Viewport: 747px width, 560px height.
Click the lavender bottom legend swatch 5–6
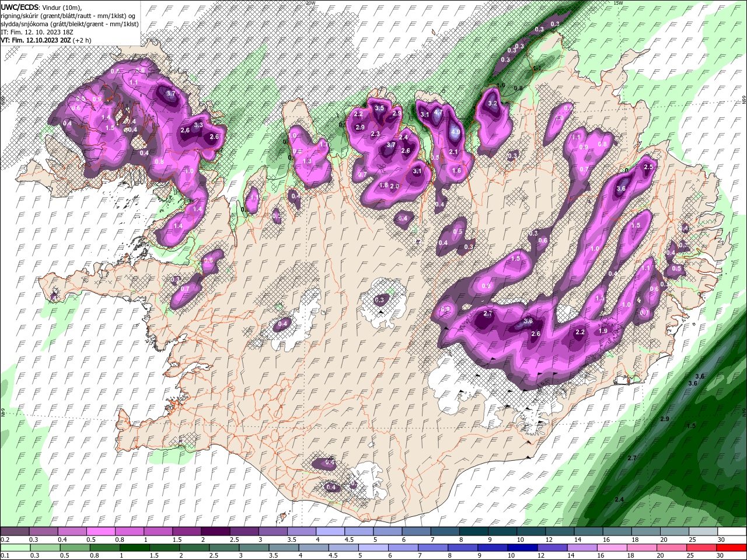(374, 548)
